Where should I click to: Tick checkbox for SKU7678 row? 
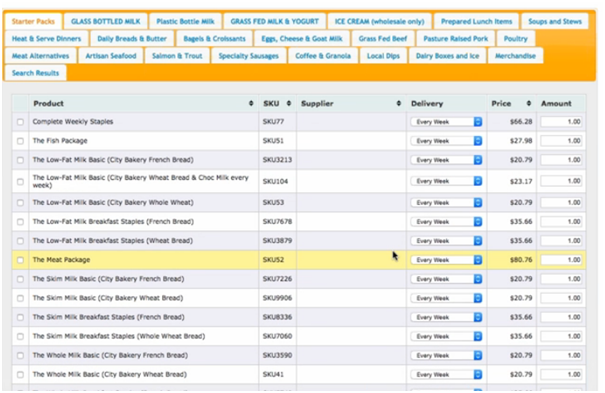click(20, 222)
